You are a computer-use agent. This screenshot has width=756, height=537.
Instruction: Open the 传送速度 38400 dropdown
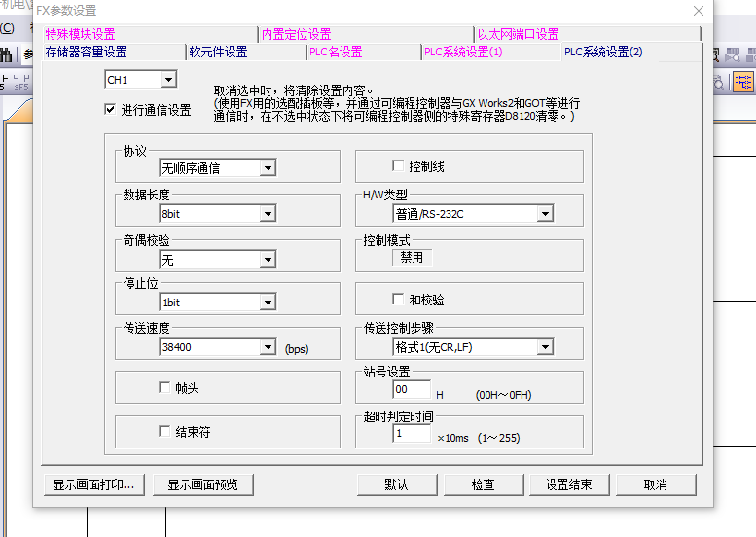[x=268, y=347]
